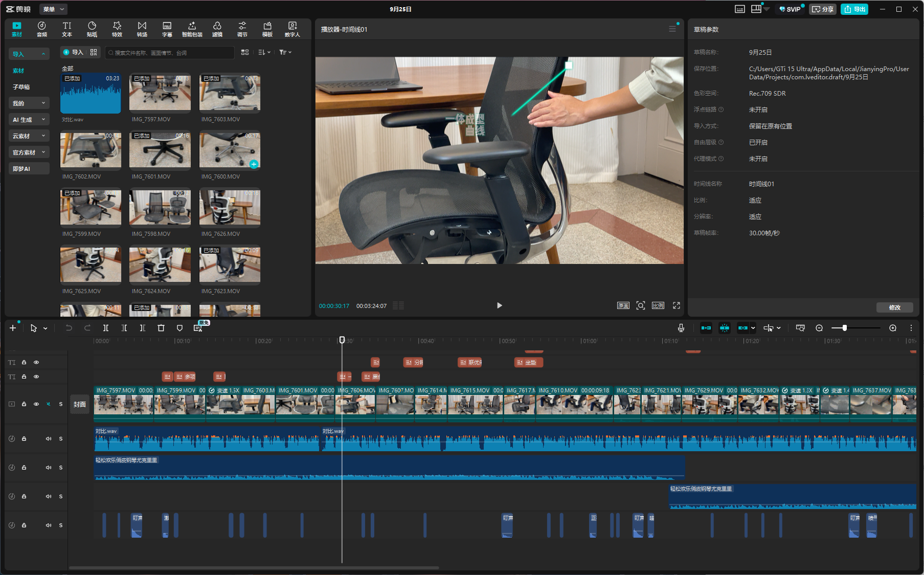Viewport: 924px width, 575px height.
Task: Expand the AI 生成 sidebar section
Action: pyautogui.click(x=30, y=120)
